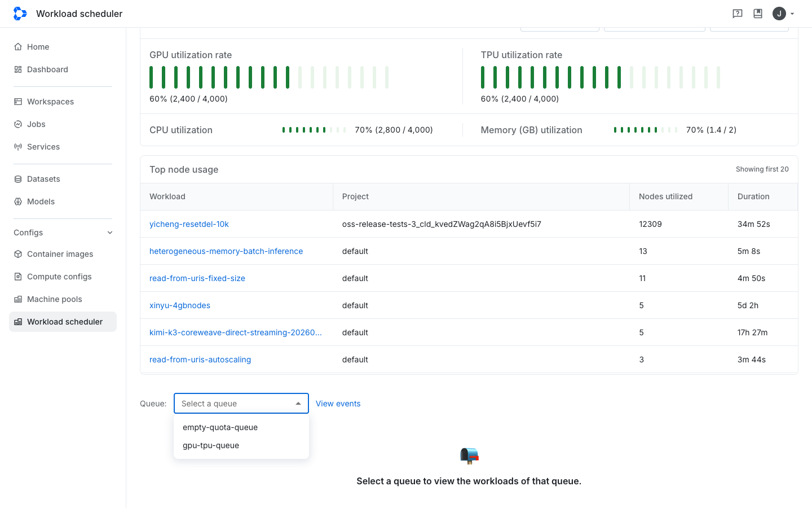
Task: Click the 34m 52s duration value
Action: coord(753,224)
